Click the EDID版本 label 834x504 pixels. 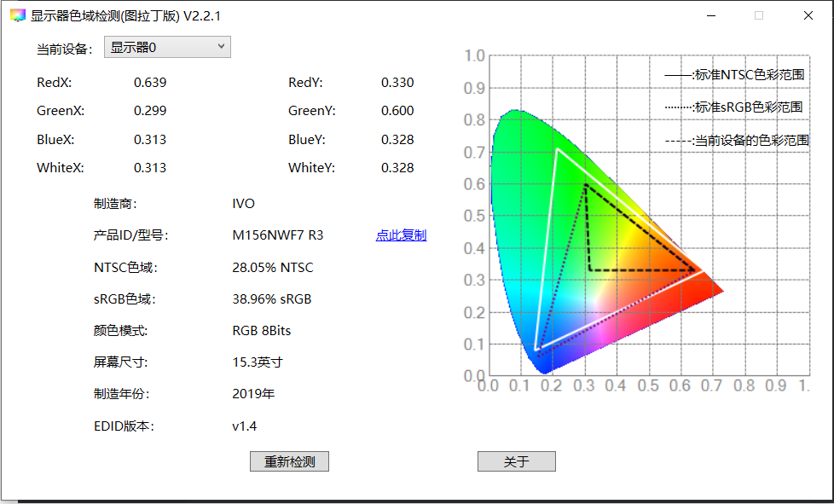(x=124, y=426)
